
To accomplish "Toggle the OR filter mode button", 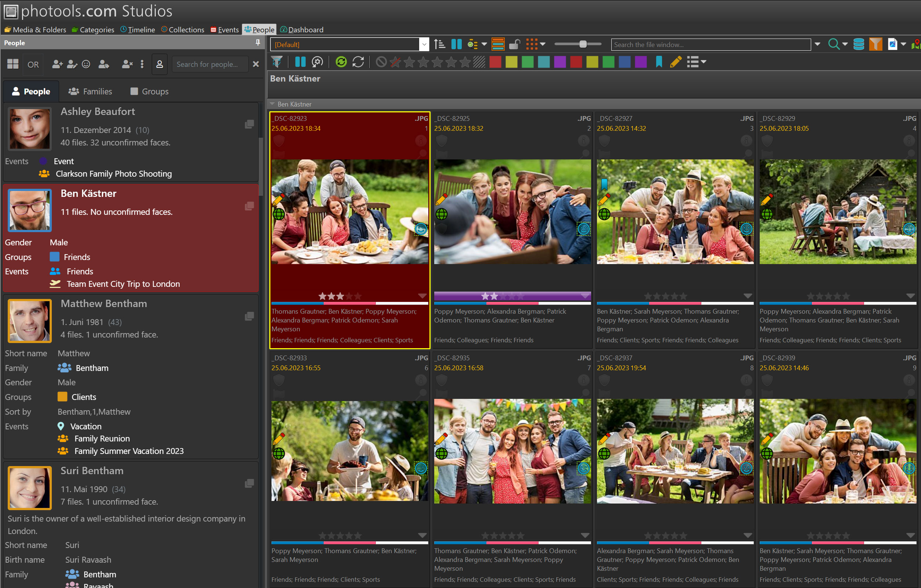I will point(33,64).
